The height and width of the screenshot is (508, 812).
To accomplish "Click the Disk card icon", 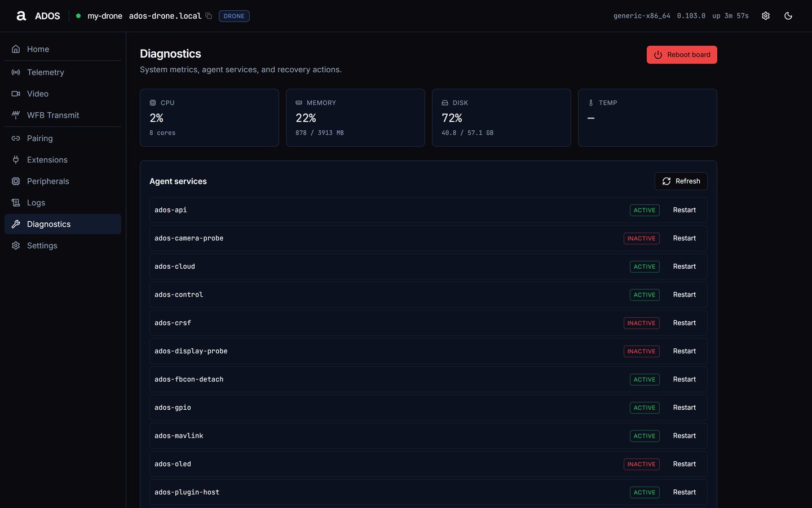I will click(445, 103).
